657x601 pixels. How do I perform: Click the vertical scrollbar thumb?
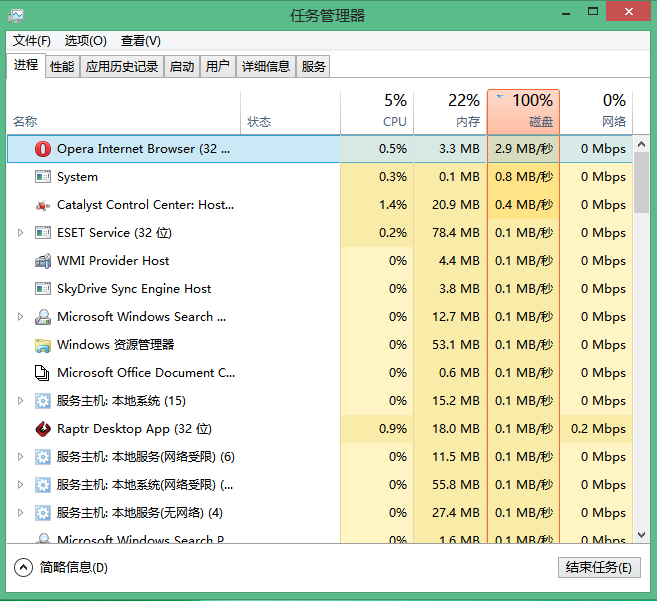641,183
